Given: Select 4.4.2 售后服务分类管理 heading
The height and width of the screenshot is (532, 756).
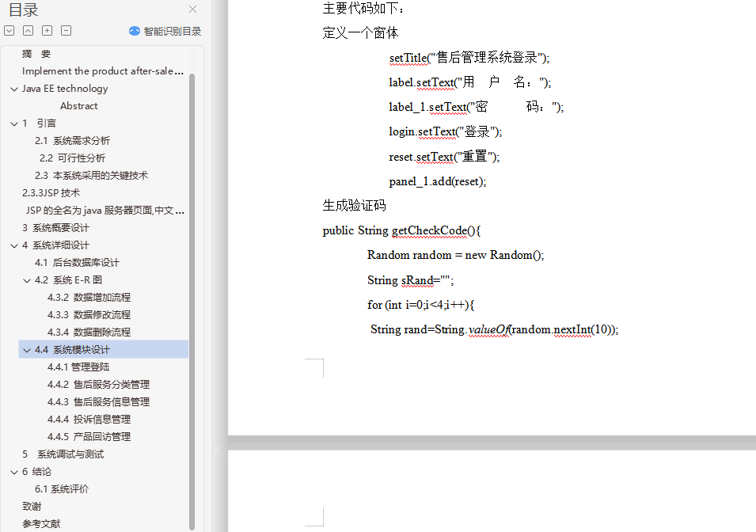Looking at the screenshot, I should point(98,385).
